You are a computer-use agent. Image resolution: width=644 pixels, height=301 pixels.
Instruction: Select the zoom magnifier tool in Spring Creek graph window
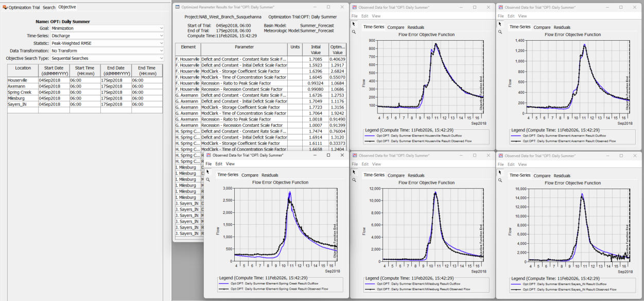(208, 180)
